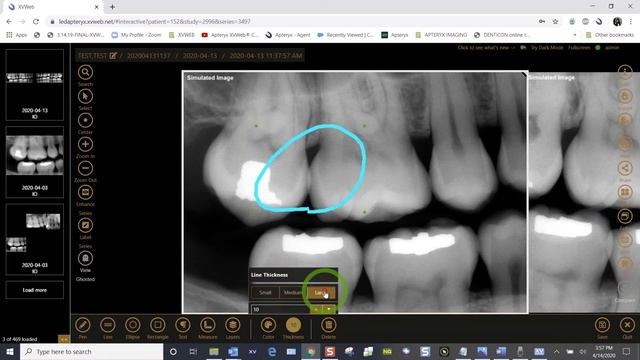Click the Load more button
Image resolution: width=640 pixels, height=360 pixels.
tap(35, 290)
